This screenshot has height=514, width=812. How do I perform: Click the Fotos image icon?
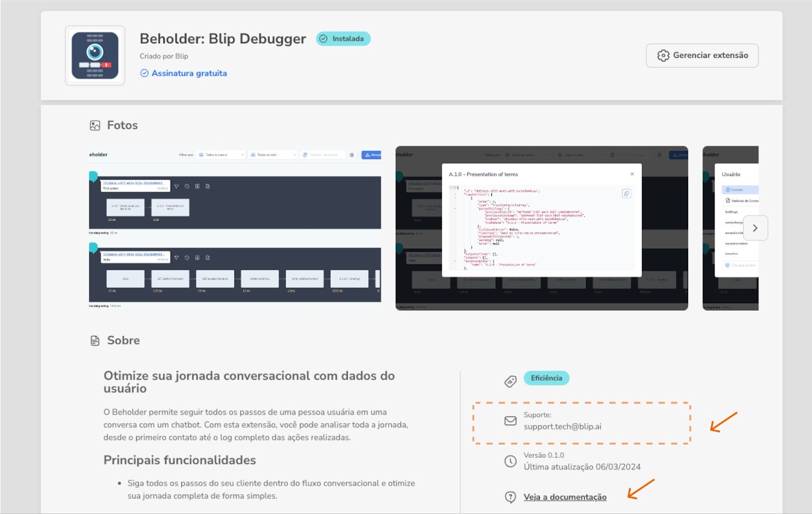[x=95, y=125]
